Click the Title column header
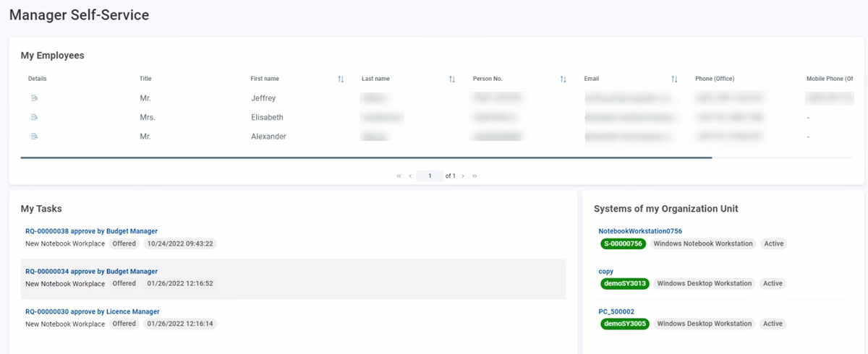 pyautogui.click(x=145, y=79)
